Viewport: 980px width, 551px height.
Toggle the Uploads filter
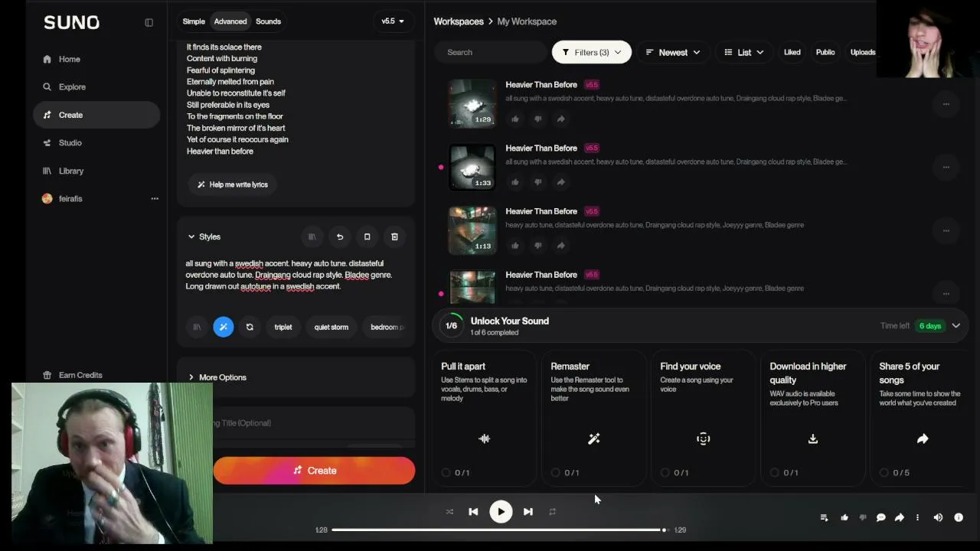(x=863, y=52)
